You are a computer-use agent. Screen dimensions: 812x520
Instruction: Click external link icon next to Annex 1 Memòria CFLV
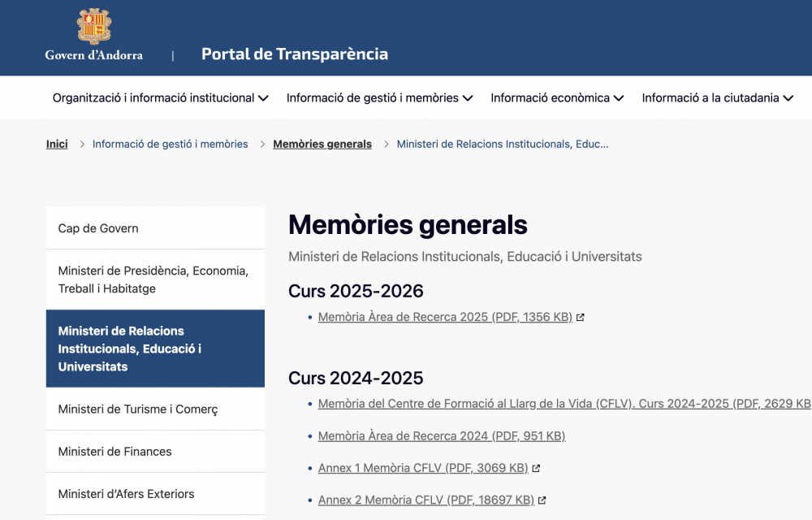(536, 468)
